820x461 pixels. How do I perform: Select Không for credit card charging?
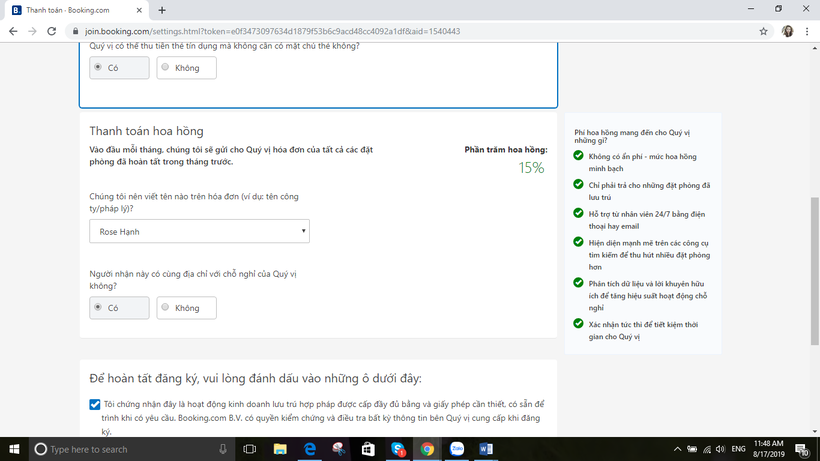(x=186, y=68)
